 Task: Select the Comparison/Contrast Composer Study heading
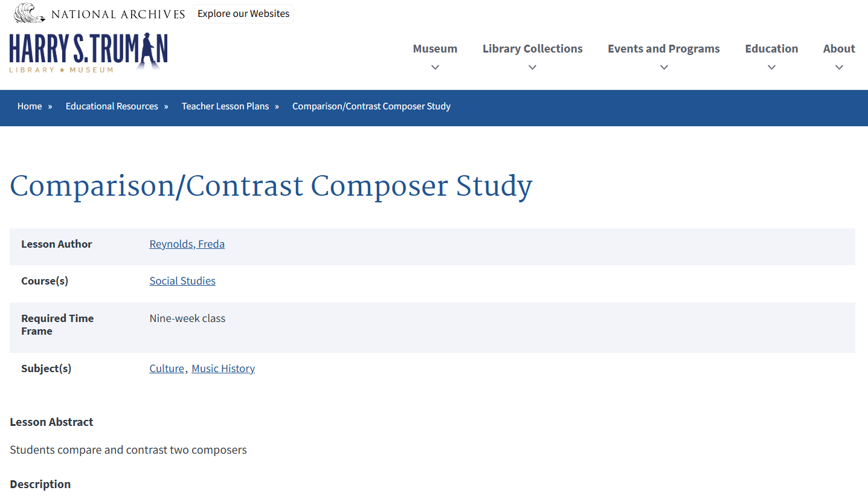[x=271, y=186]
